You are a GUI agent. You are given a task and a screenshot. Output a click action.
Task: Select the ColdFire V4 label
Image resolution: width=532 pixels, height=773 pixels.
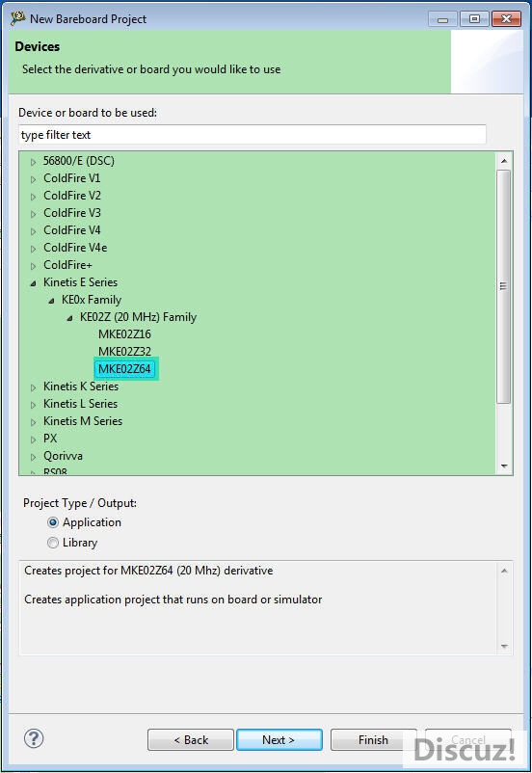coord(72,229)
